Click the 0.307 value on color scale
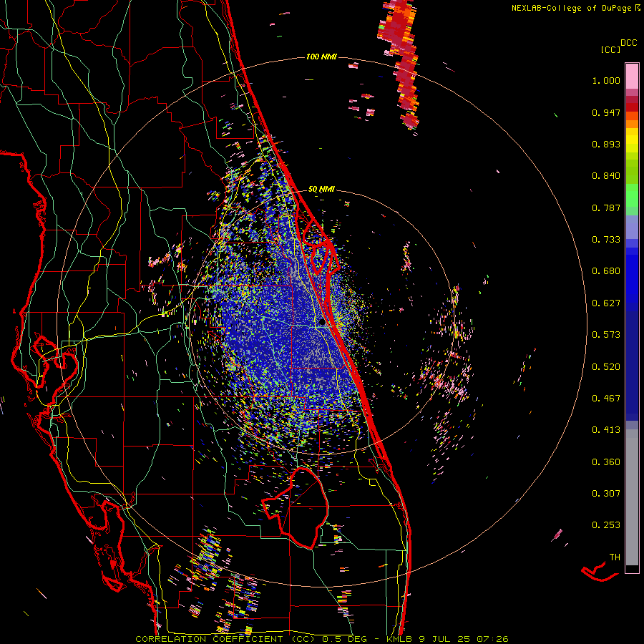This screenshot has height=644, width=644. click(606, 494)
